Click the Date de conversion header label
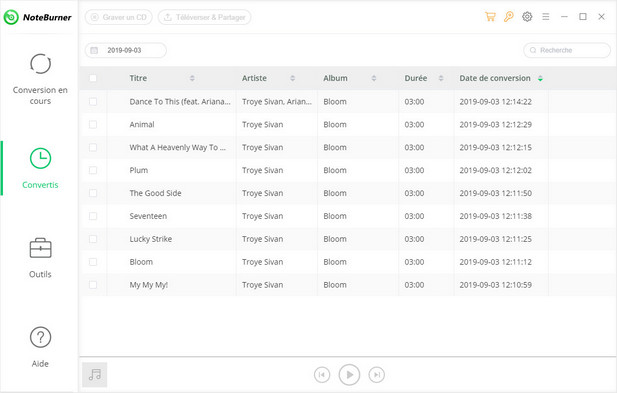 pyautogui.click(x=495, y=78)
